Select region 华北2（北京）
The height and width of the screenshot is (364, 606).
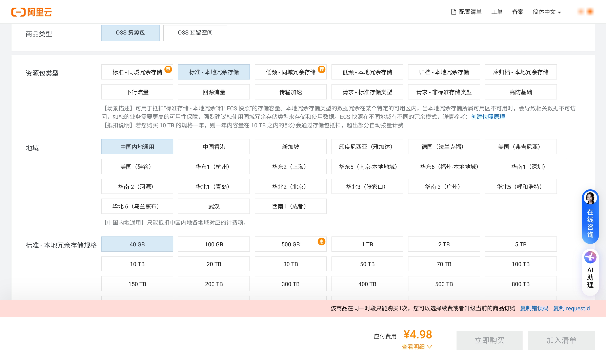(290, 186)
